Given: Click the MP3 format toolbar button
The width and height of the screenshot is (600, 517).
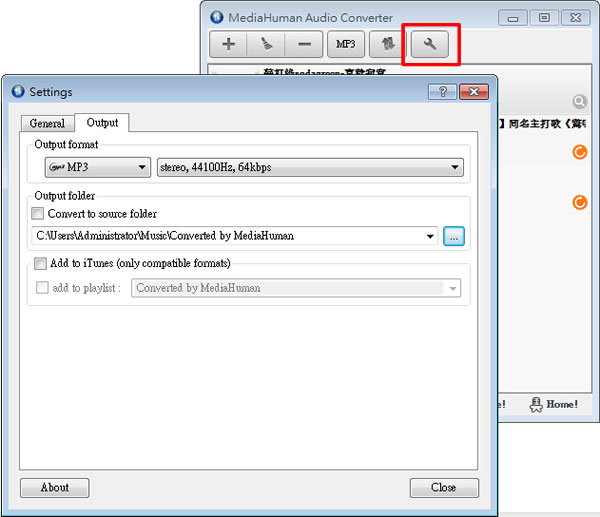Looking at the screenshot, I should point(346,44).
